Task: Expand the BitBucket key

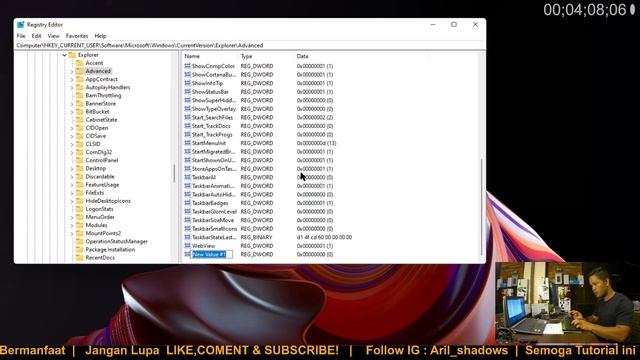Action: tap(72, 112)
